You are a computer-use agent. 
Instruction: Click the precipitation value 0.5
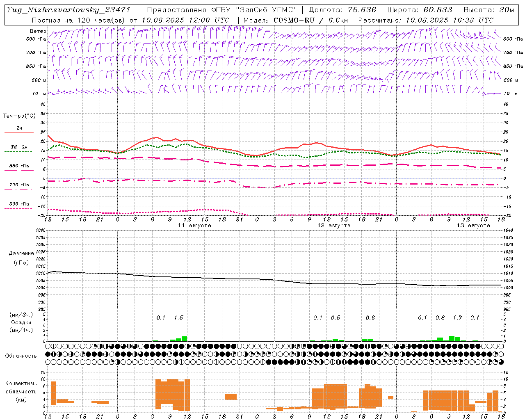point(336,317)
